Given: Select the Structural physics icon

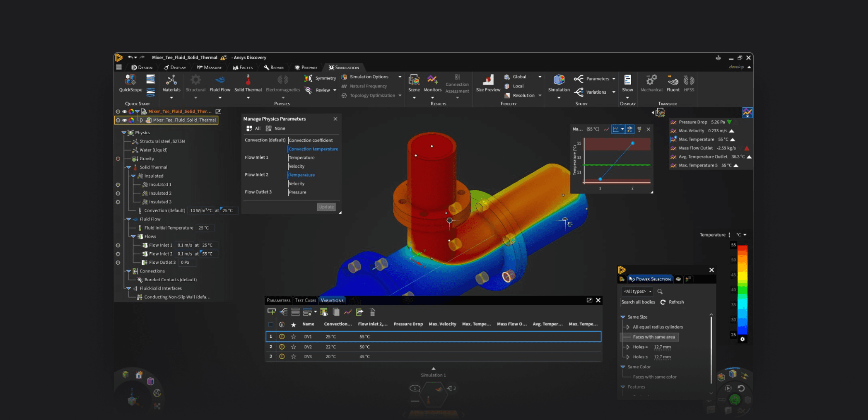Looking at the screenshot, I should click(x=195, y=83).
